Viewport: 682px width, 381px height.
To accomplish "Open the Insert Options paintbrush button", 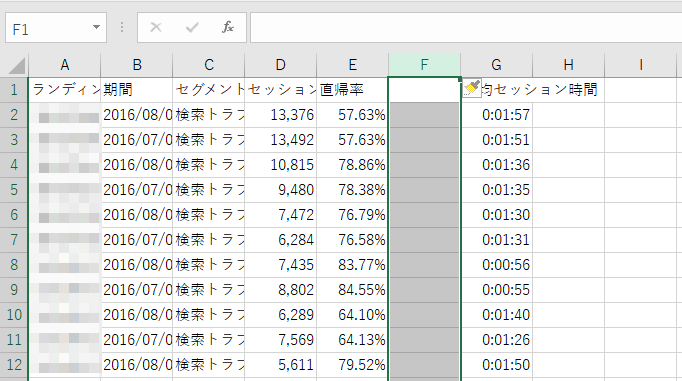I will click(472, 89).
